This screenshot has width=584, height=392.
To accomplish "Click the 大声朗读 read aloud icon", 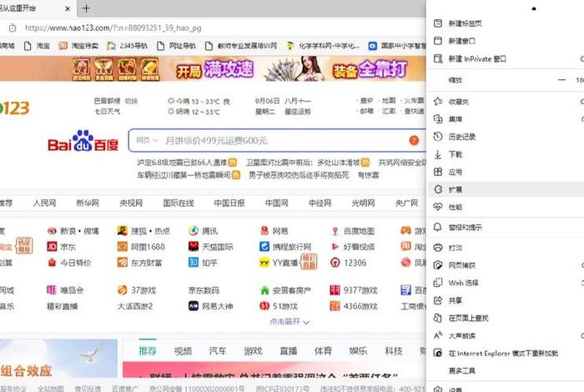I will tap(438, 335).
